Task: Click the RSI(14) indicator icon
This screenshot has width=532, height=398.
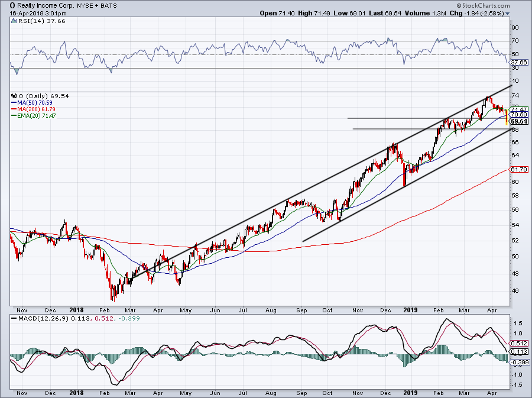Action: tap(14, 21)
